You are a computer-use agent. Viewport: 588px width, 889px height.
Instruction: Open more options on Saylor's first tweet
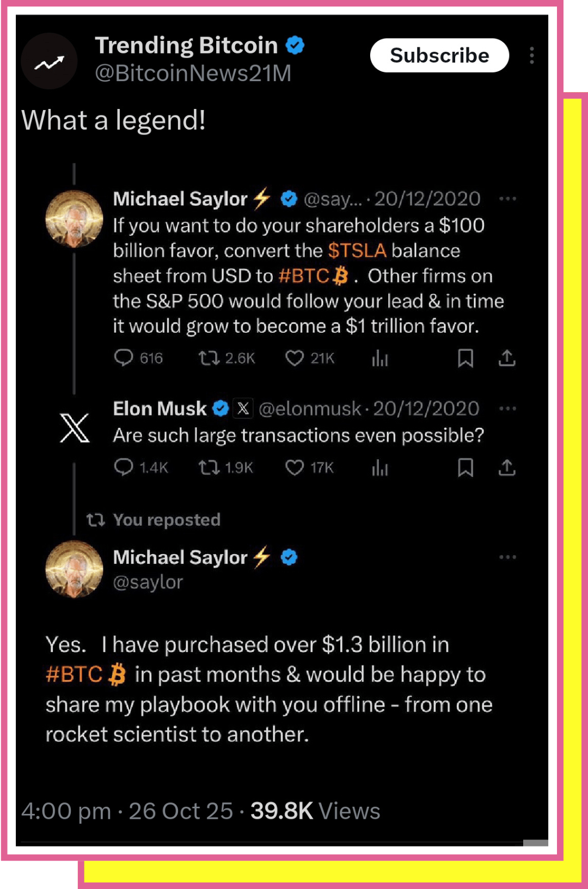coord(507,199)
